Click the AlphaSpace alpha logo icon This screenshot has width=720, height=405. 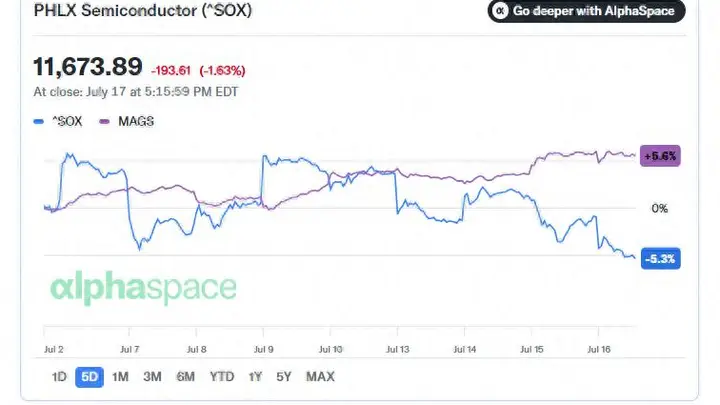point(500,11)
